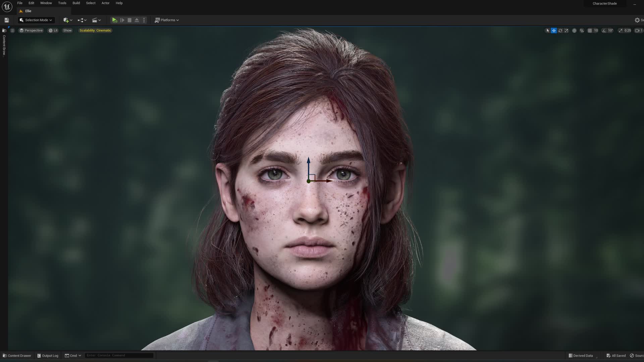
Task: Open the Selection Mode dropdown
Action: pos(36,20)
